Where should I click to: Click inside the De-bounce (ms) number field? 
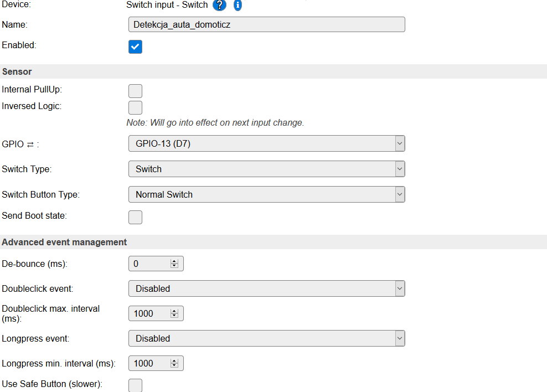[148, 264]
